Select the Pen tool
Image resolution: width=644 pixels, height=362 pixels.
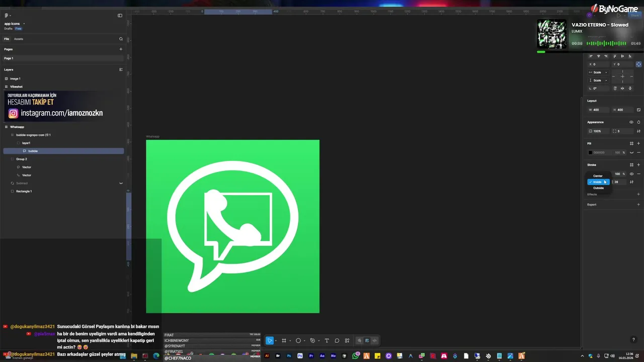pyautogui.click(x=312, y=340)
